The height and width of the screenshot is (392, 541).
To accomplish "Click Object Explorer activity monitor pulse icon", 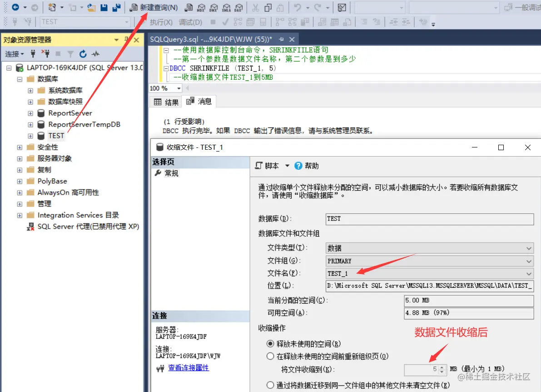I will (x=95, y=54).
